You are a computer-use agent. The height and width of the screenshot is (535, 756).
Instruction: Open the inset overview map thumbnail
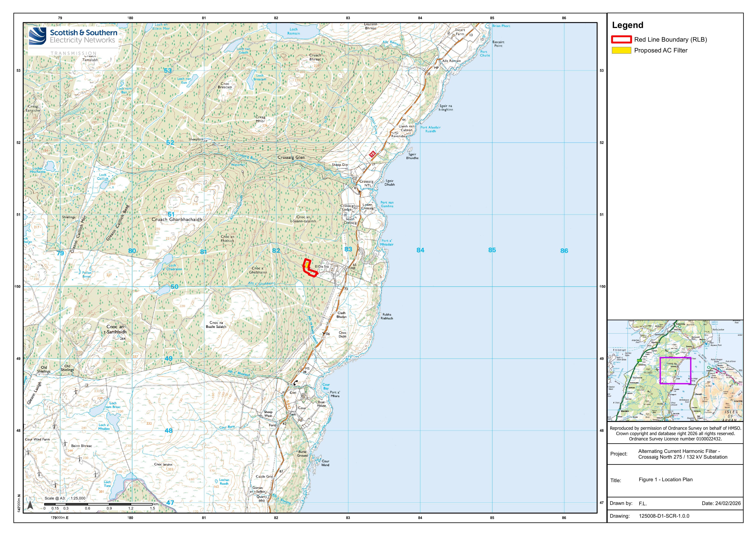(675, 370)
